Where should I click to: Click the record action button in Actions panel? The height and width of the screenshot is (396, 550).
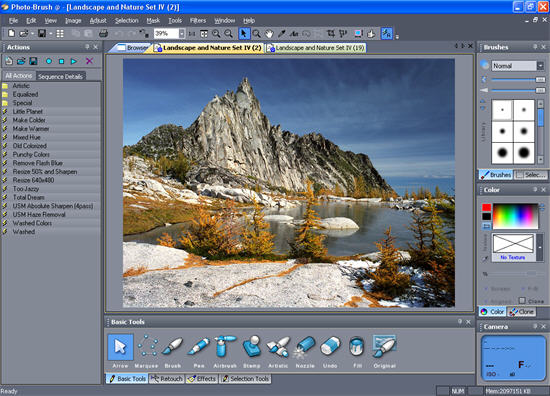(48, 61)
